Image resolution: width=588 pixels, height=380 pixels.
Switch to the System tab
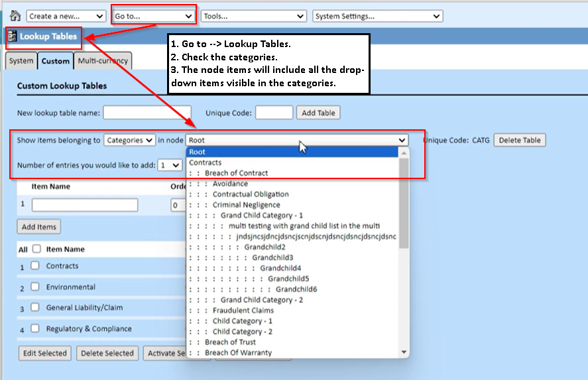[21, 61]
